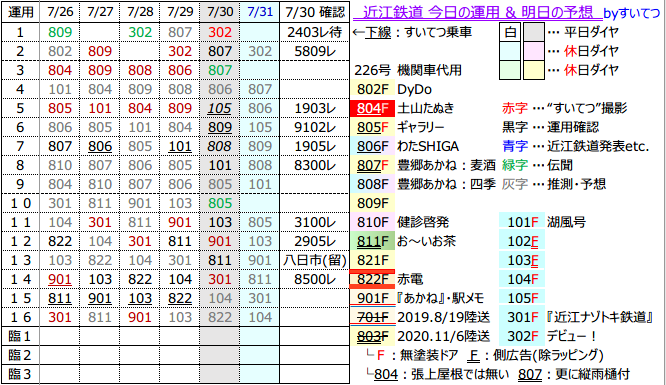Viewport: 666px width, 385px height.
Task: Click the 901F legend cell
Action: [373, 298]
